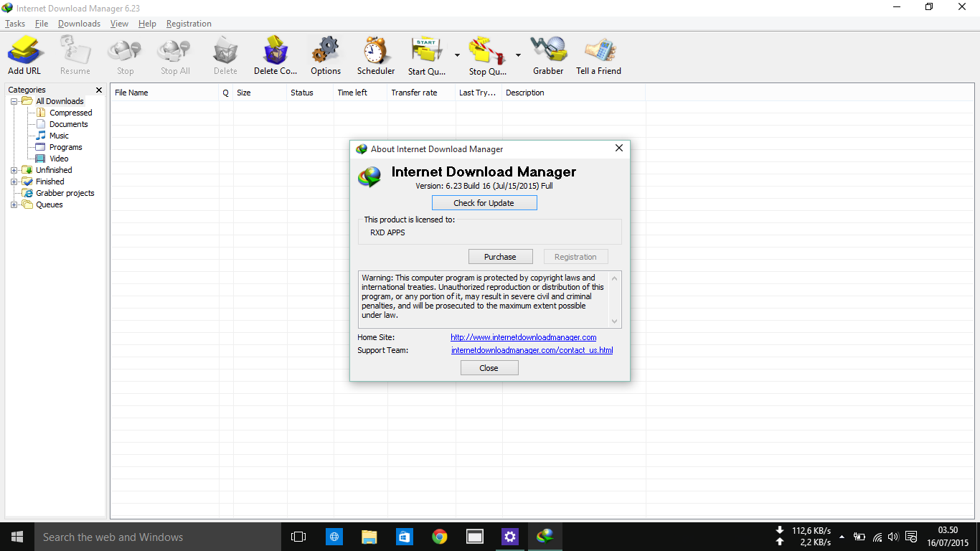Select the Video category
Viewport: 980px width, 551px height.
59,159
